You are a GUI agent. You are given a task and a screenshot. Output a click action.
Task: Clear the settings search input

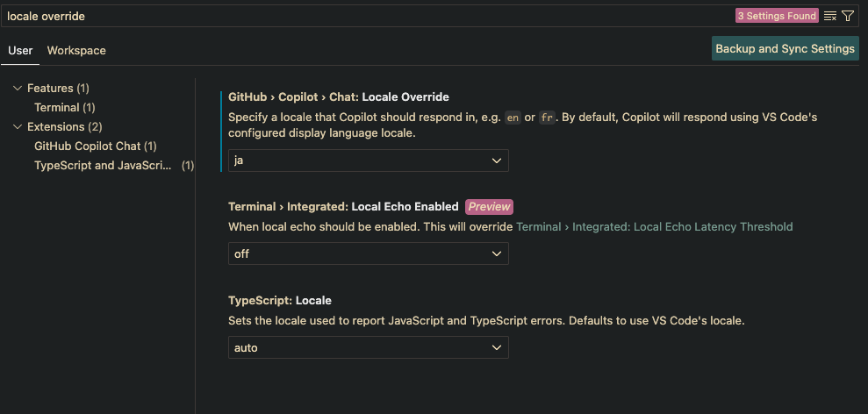[x=829, y=16]
